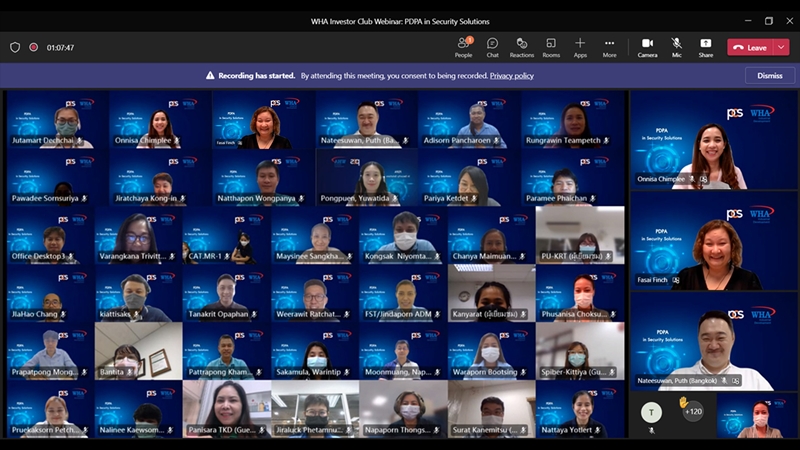Click the Apps plus icon
Image resolution: width=800 pixels, height=450 pixels.
tap(580, 46)
